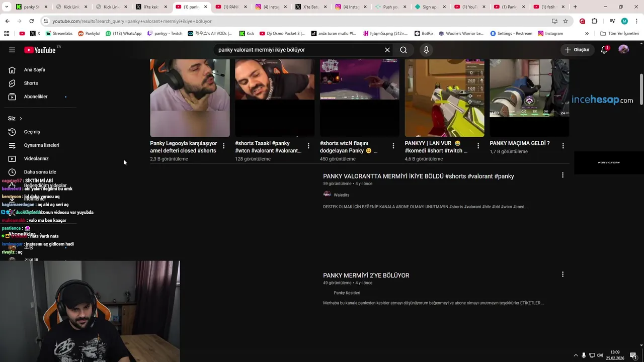This screenshot has height=362, width=644.
Task: Switch to Sign up tab
Action: click(x=429, y=7)
